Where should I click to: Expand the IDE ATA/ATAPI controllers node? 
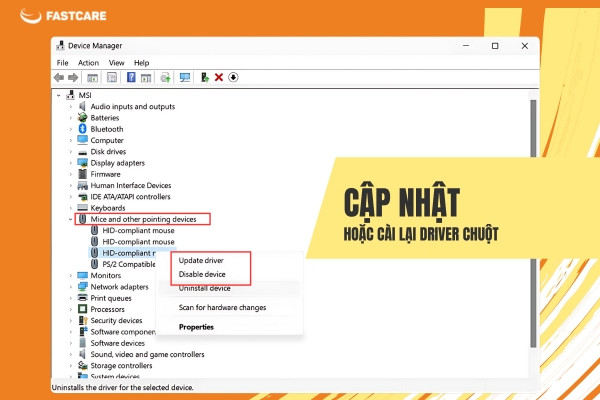click(70, 197)
